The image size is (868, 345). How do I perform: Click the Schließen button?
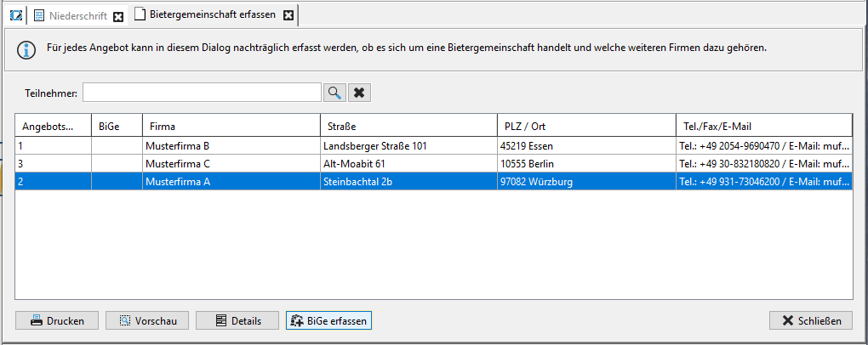[x=811, y=320]
